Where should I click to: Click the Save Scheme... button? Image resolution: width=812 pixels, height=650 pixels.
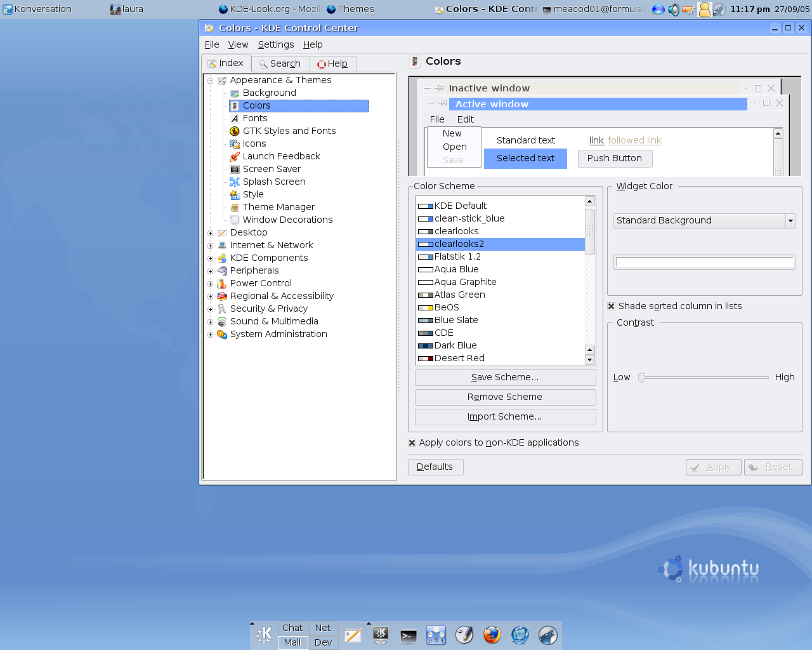[505, 377]
